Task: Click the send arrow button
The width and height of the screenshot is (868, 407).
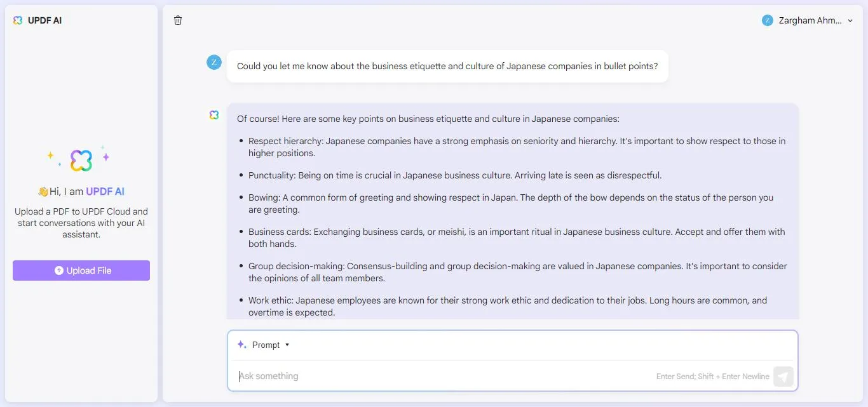Action: click(783, 377)
